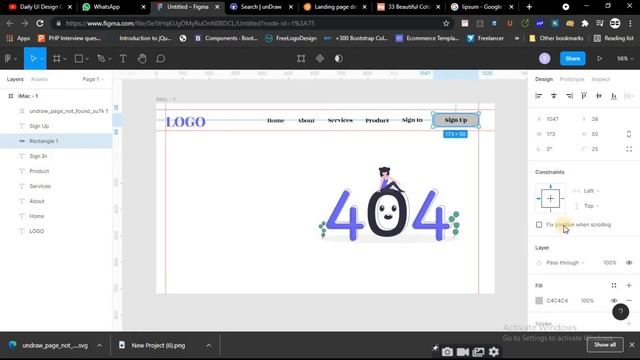Select the Text tool
This screenshot has height=360, width=640.
tap(123, 59)
